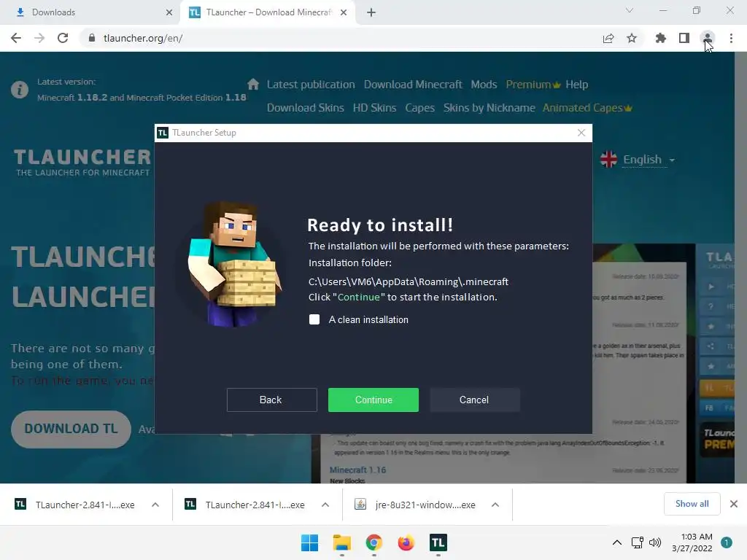Viewport: 747px width, 560px height.
Task: Open TLauncher icon in taskbar
Action: [438, 542]
